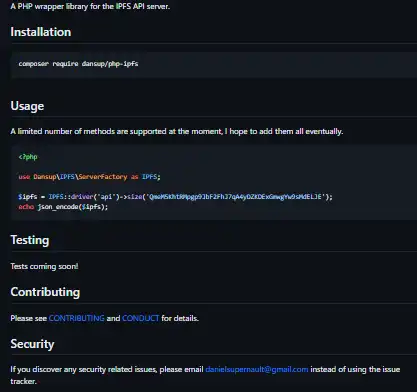
Task: Click the Installation heading
Action: [41, 32]
